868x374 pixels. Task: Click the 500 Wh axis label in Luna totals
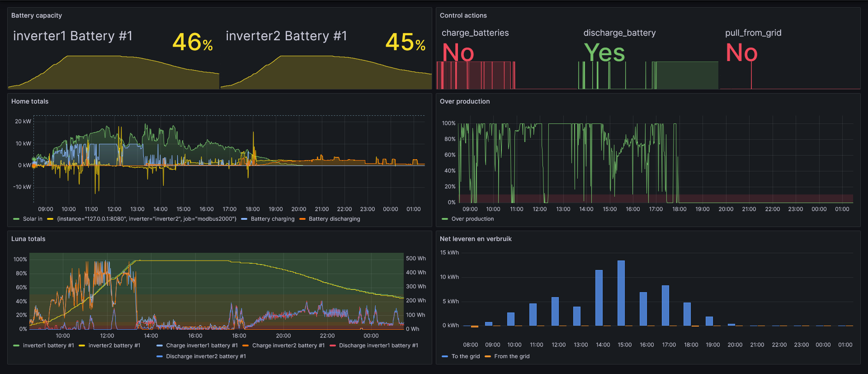coord(416,259)
